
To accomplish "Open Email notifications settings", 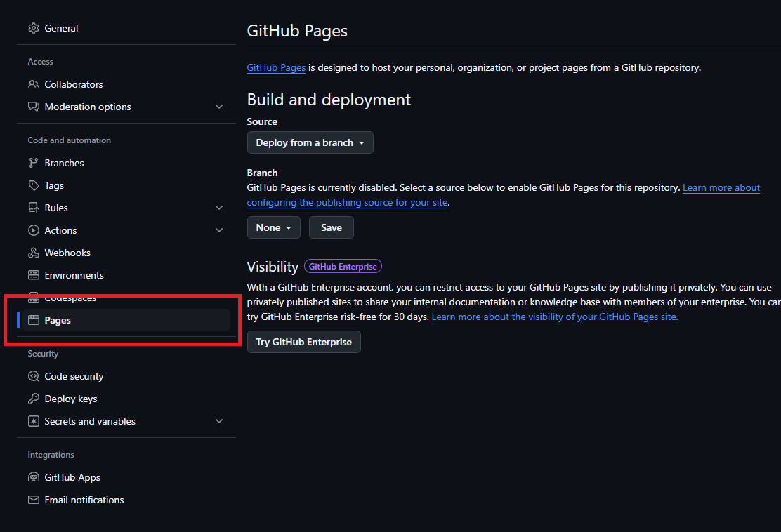I will coord(126,500).
